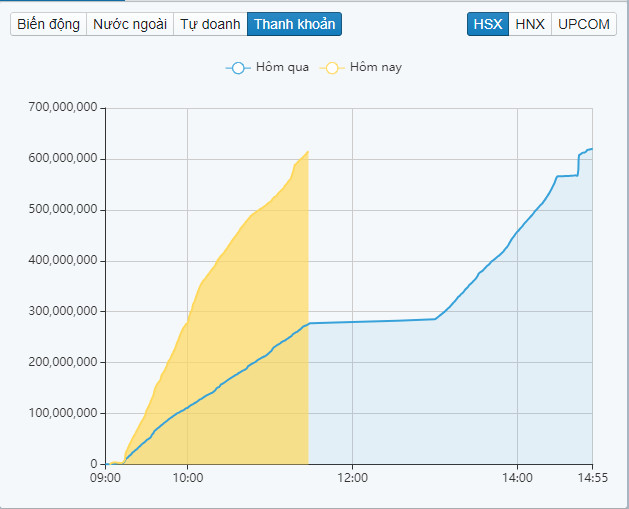This screenshot has width=629, height=509.
Task: Click the 09:00 time axis label
Action: coord(105,478)
